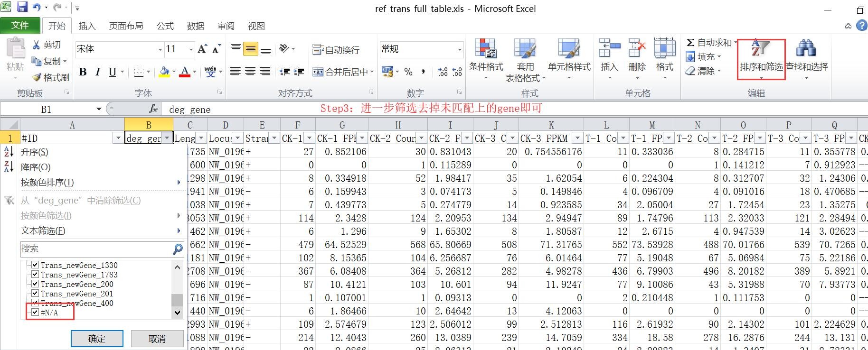Click the center horizontal alignment icon

pos(250,72)
